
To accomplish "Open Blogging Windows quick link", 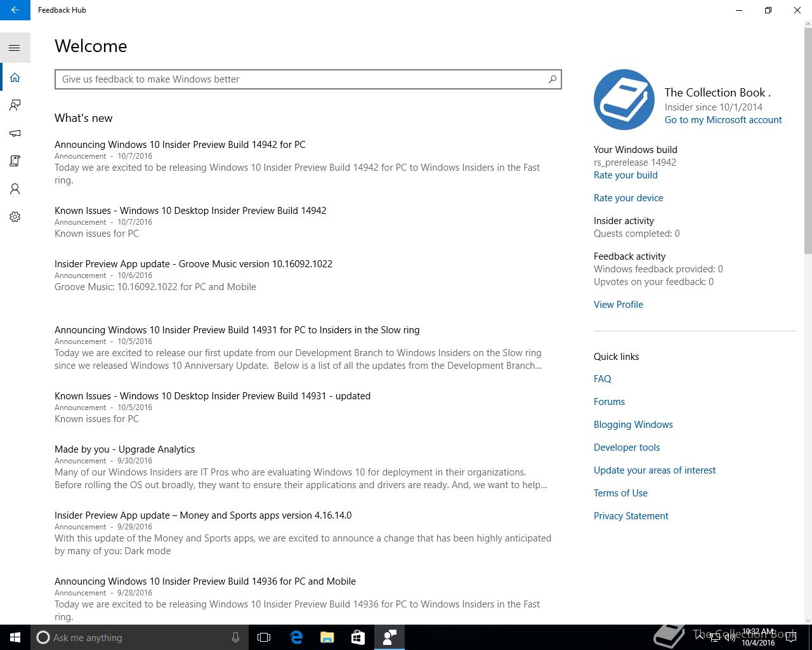I will pos(633,425).
